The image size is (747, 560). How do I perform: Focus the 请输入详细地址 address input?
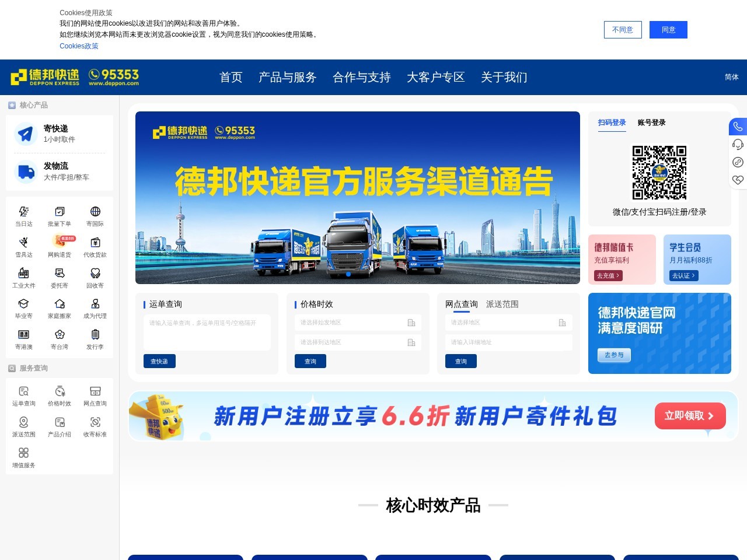click(509, 342)
